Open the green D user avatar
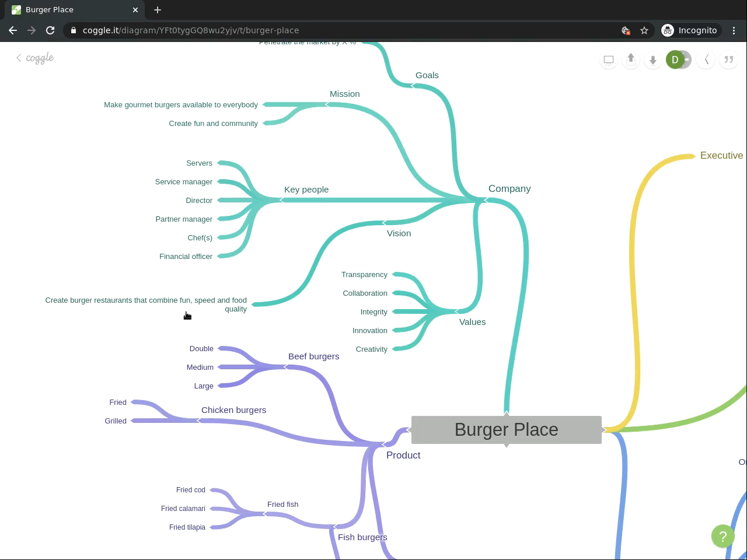747x560 pixels. (x=675, y=60)
